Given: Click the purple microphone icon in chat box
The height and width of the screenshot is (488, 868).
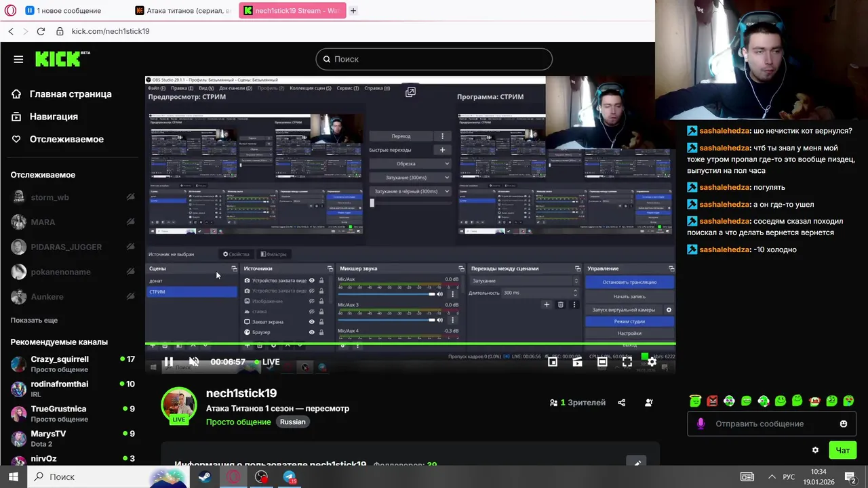Looking at the screenshot, I should tap(701, 424).
